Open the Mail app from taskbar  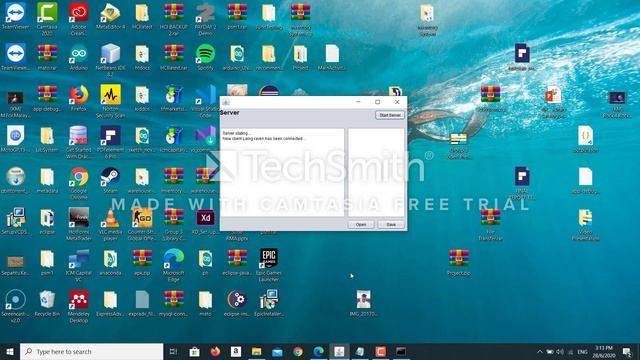click(277, 351)
